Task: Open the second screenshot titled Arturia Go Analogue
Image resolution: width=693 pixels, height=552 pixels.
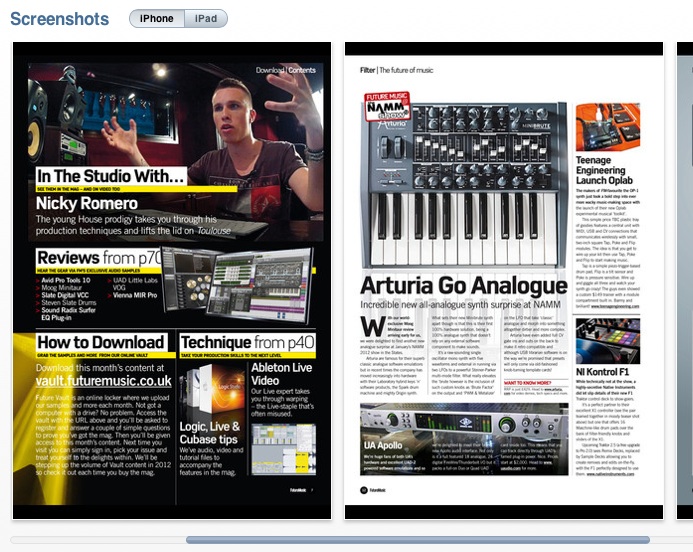Action: coord(504,280)
